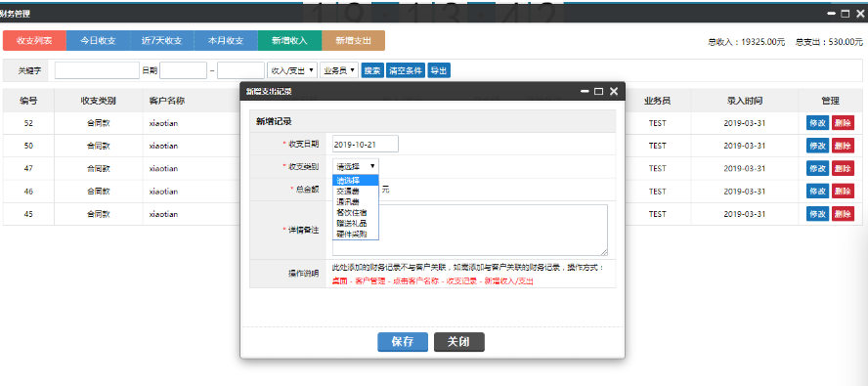Click 删除 for record 46

point(843,192)
